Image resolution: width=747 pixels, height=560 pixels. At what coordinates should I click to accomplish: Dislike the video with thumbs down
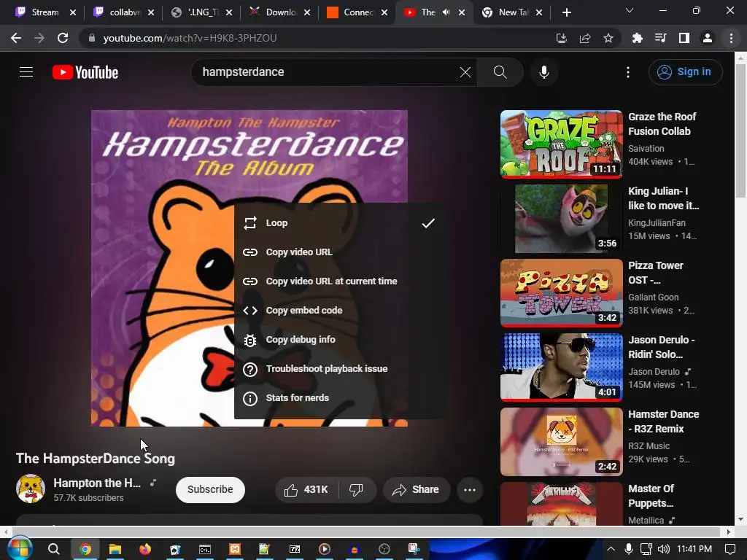point(356,489)
